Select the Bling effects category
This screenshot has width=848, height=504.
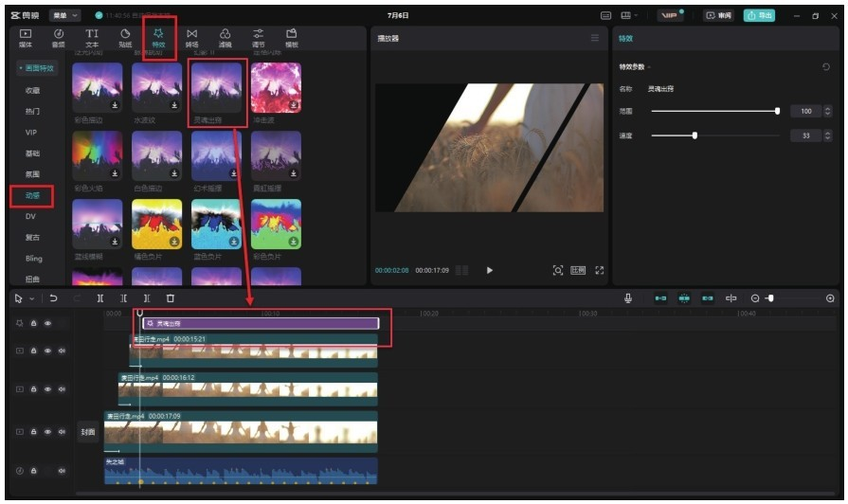(x=33, y=259)
